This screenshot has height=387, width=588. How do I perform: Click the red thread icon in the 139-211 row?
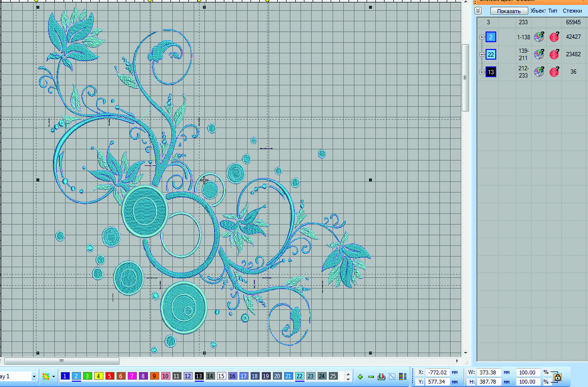click(x=554, y=54)
